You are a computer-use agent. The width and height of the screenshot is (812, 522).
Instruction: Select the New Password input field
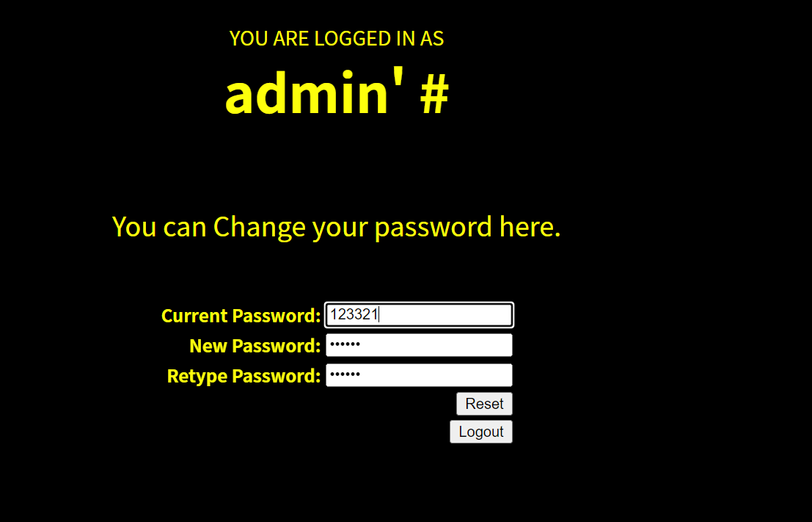(x=419, y=345)
